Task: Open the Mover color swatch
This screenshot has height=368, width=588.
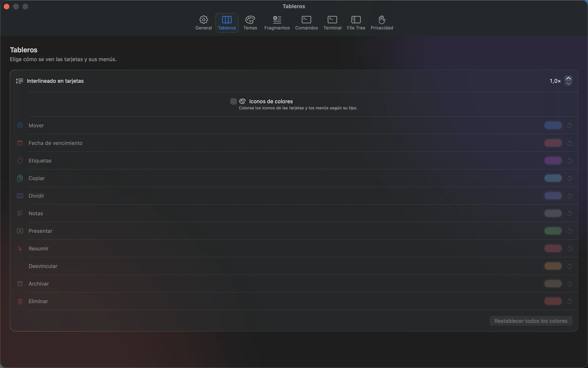Action: 553,125
